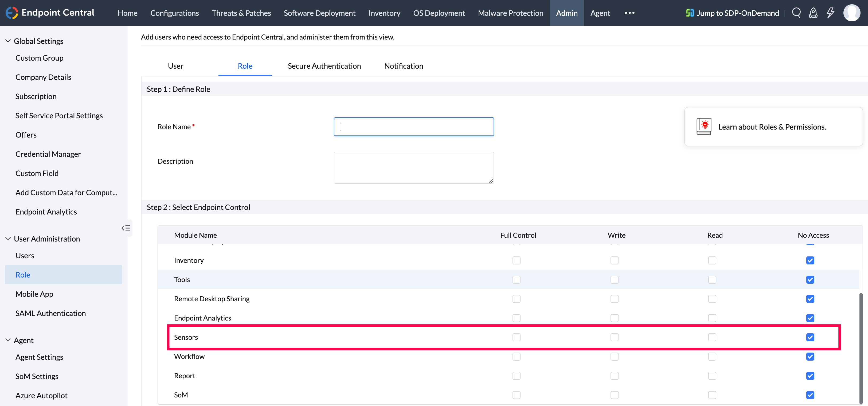868x406 pixels.
Task: Collapse the sidebar with the toggle icon
Action: point(126,228)
